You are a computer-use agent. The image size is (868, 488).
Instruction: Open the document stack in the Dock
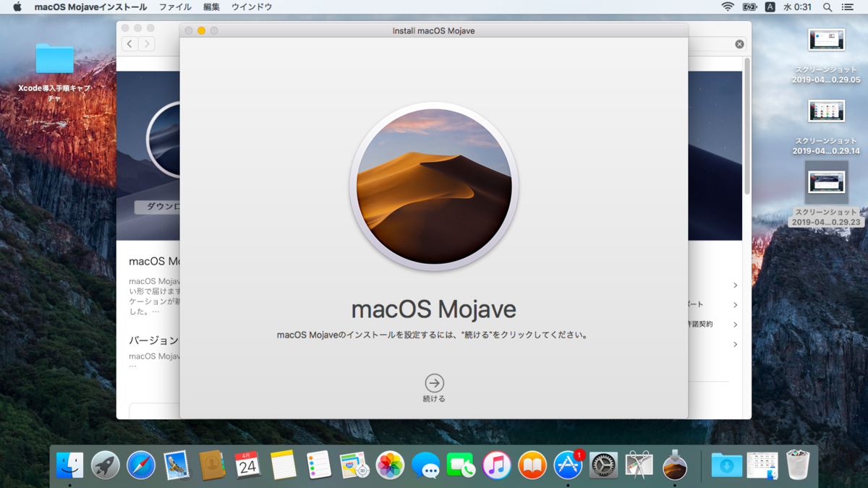point(762,466)
